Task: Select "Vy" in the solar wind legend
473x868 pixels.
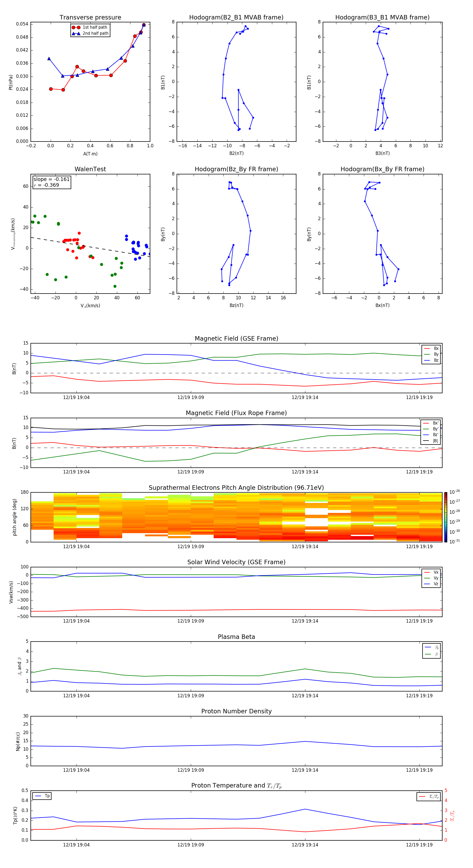Action: (431, 578)
